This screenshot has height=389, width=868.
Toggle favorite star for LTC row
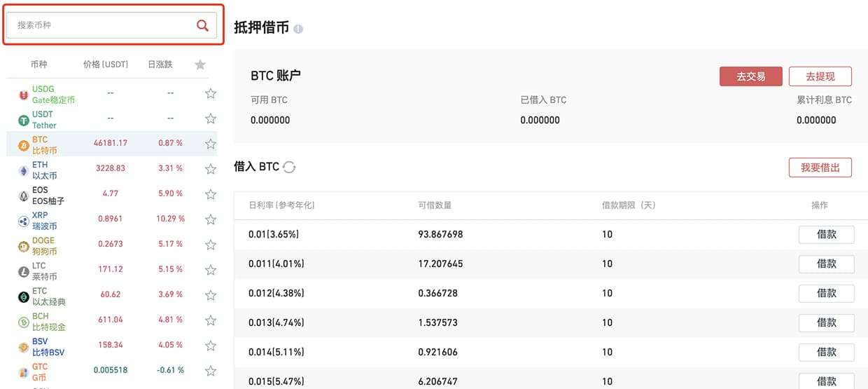click(x=211, y=270)
